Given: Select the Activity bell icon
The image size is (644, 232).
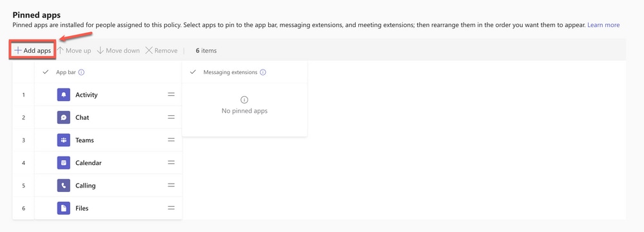Looking at the screenshot, I should [x=64, y=95].
